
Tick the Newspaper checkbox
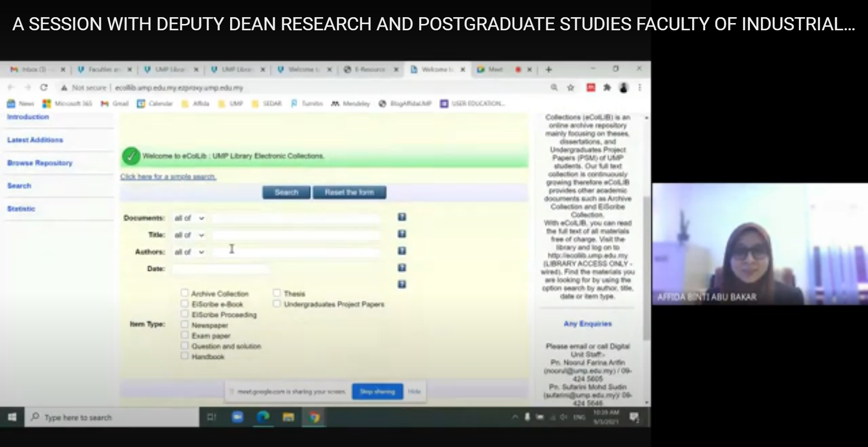click(x=184, y=324)
